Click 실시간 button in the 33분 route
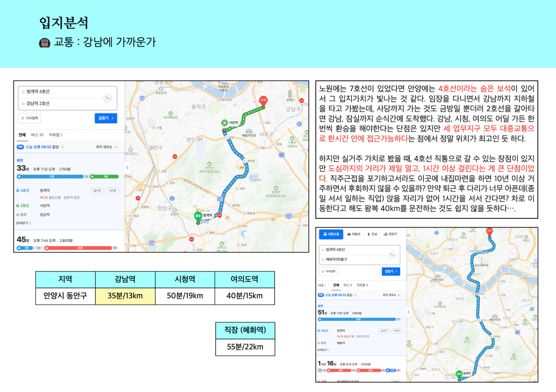The image size is (556, 392). click(x=97, y=191)
